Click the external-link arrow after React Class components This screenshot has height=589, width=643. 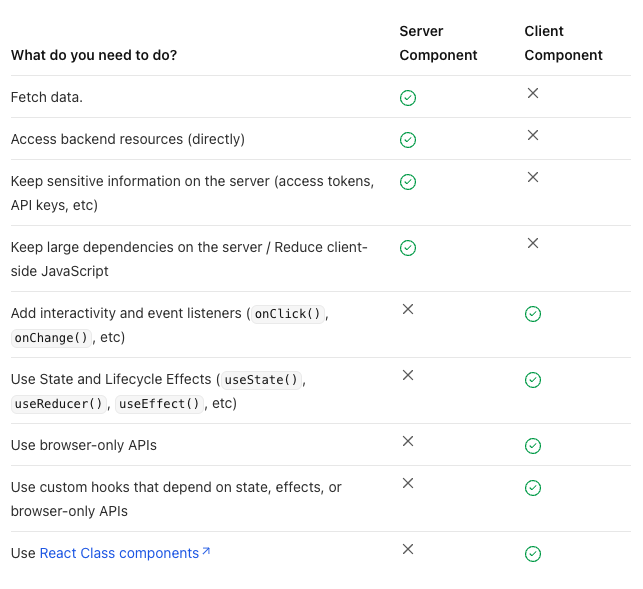(x=206, y=551)
